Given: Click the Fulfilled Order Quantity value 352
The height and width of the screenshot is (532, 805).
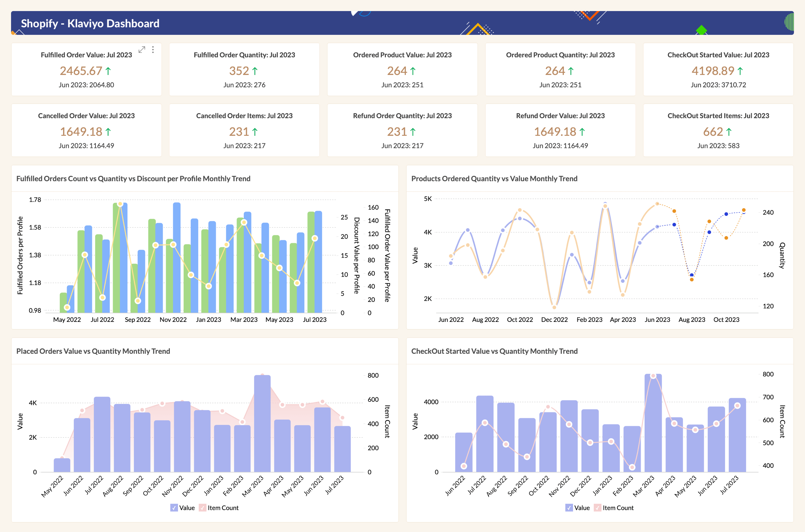Looking at the screenshot, I should pos(239,71).
